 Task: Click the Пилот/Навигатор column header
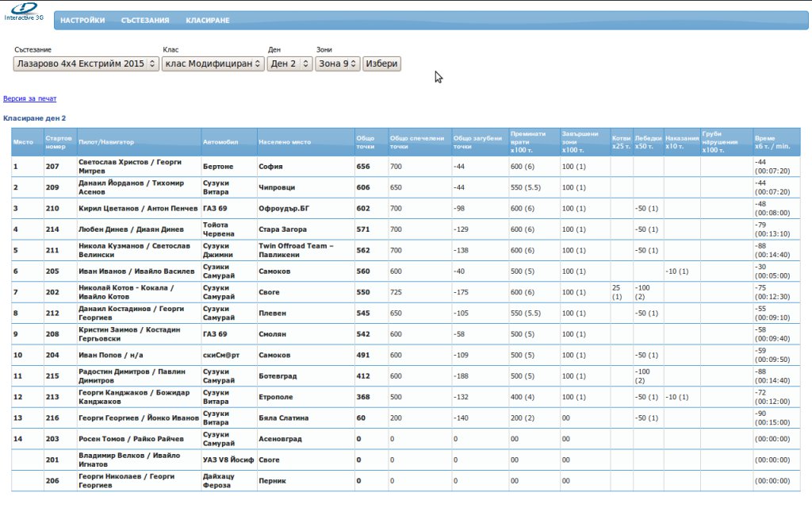(x=106, y=142)
